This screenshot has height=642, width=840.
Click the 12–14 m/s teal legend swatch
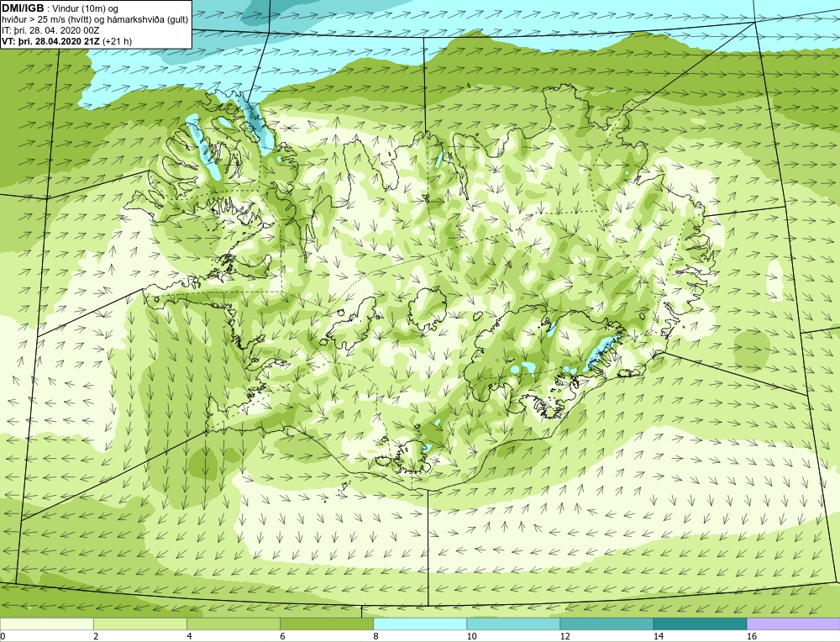606,624
